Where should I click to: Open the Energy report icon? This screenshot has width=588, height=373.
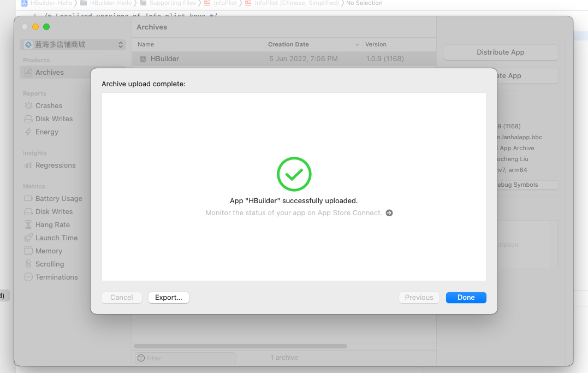[x=28, y=132]
